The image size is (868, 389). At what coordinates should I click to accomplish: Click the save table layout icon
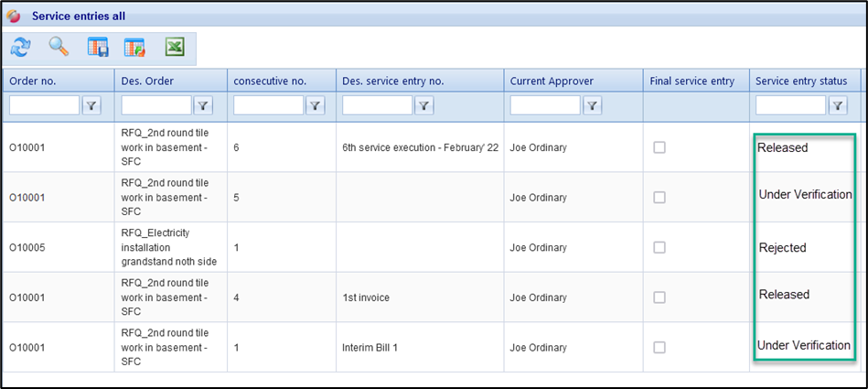[98, 47]
